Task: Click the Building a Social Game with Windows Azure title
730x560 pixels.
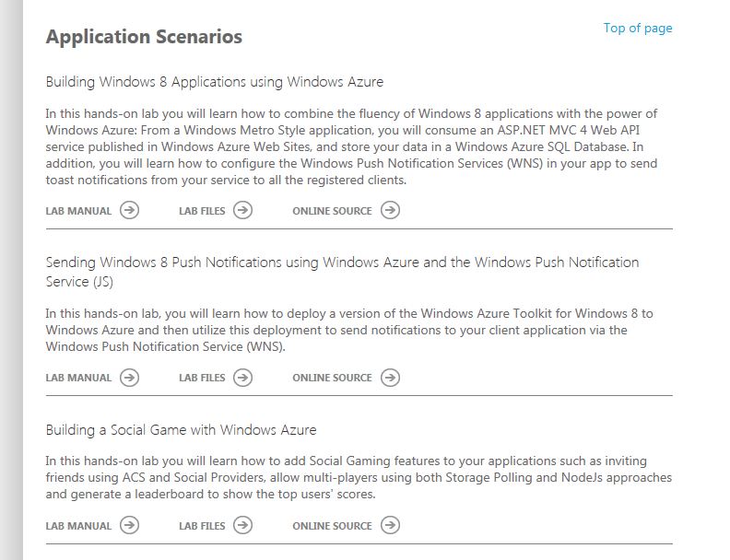Action: 181,430
